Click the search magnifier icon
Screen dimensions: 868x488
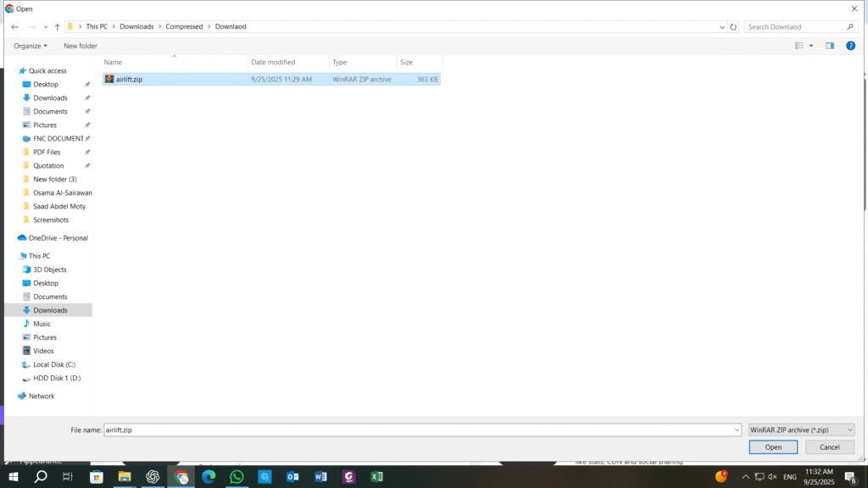(849, 26)
